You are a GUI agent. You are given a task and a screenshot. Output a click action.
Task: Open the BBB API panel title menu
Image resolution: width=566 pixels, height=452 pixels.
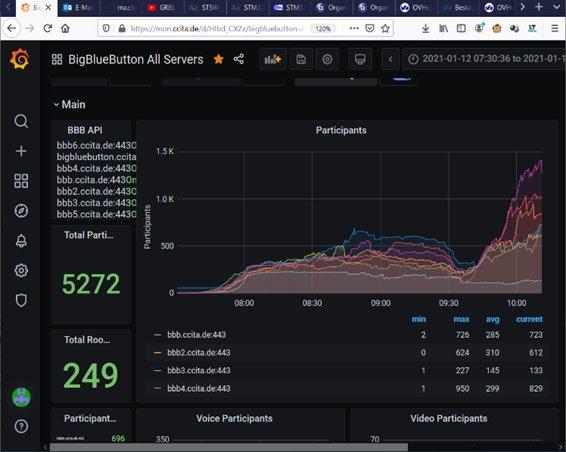click(85, 130)
